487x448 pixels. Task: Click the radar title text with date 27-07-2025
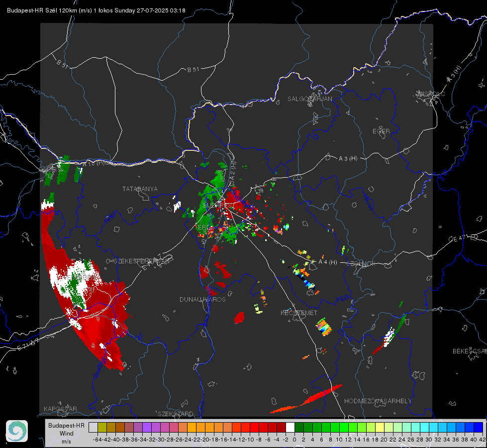point(96,10)
